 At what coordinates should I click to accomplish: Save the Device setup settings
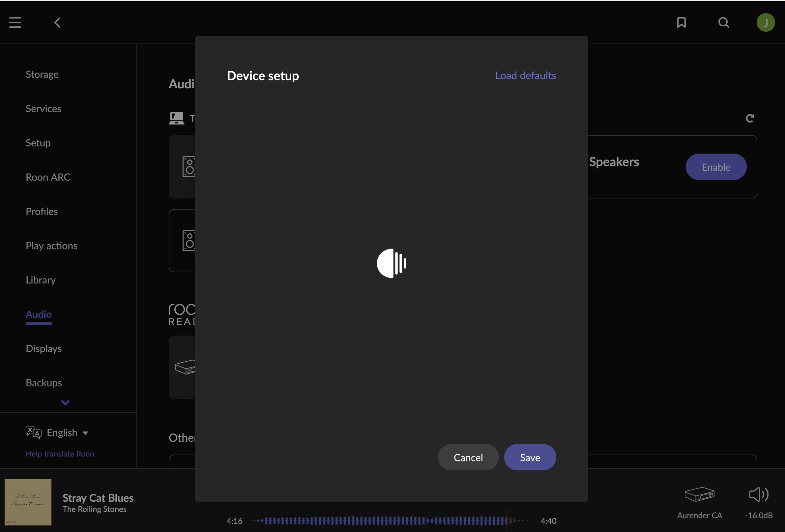tap(530, 457)
